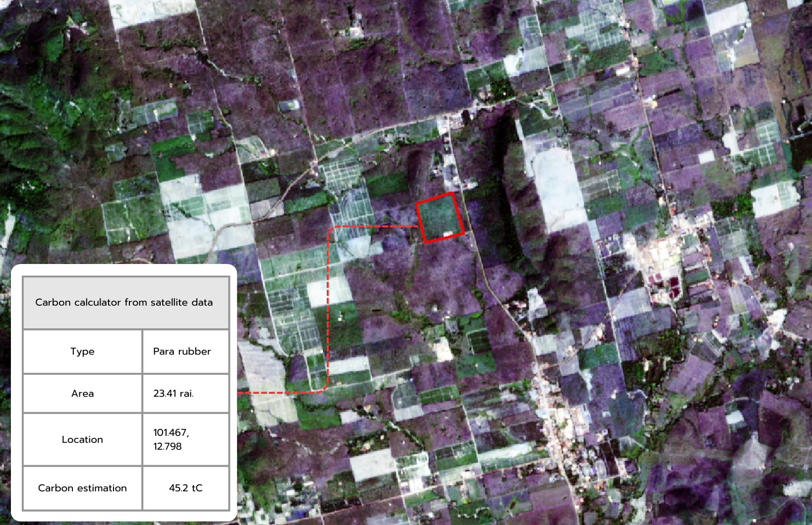Select the "Para rubber" value cell
The height and width of the screenshot is (525, 812).
pyautogui.click(x=182, y=352)
